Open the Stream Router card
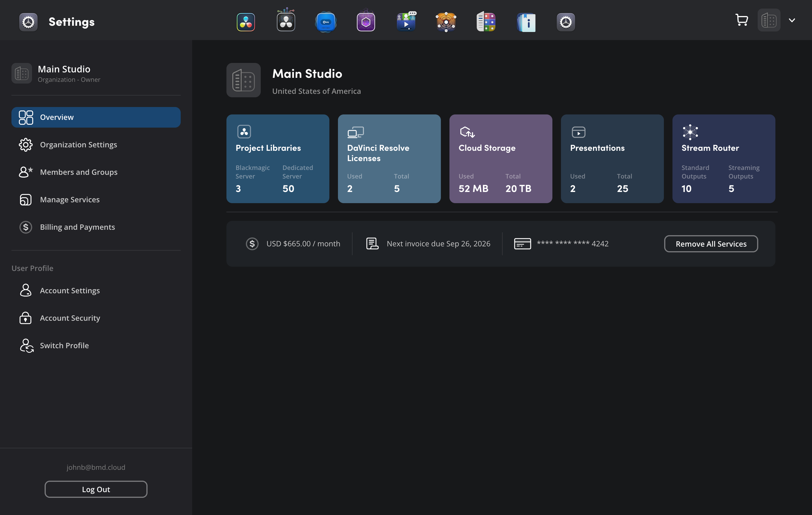 coord(724,159)
